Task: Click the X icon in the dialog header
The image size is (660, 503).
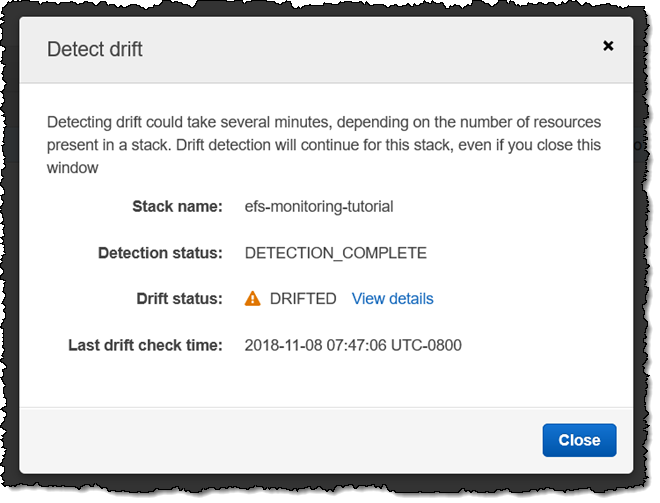Action: tap(607, 46)
